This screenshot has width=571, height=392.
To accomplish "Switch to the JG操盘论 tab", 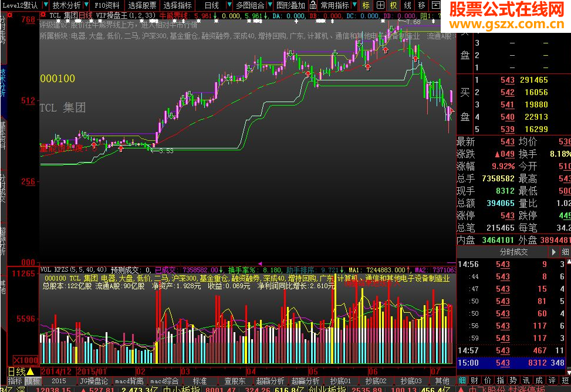I will click(x=94, y=381).
